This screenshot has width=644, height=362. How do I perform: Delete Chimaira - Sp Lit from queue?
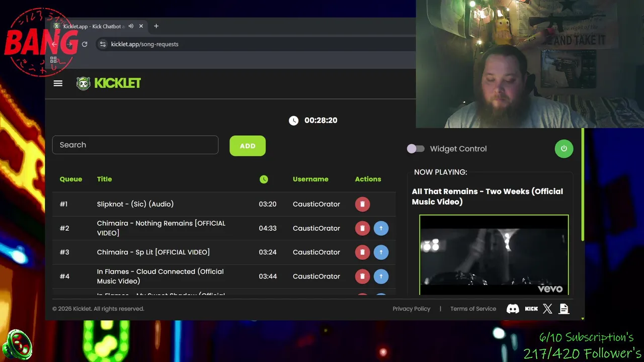(x=362, y=252)
